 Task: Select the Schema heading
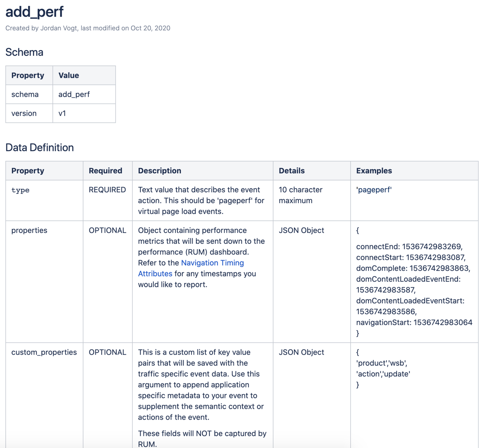click(25, 52)
